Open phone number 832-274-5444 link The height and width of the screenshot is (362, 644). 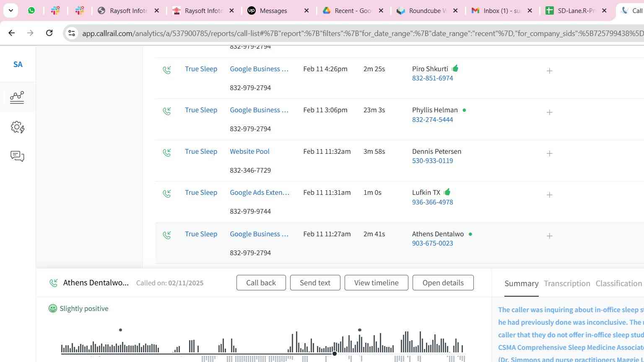(x=432, y=120)
